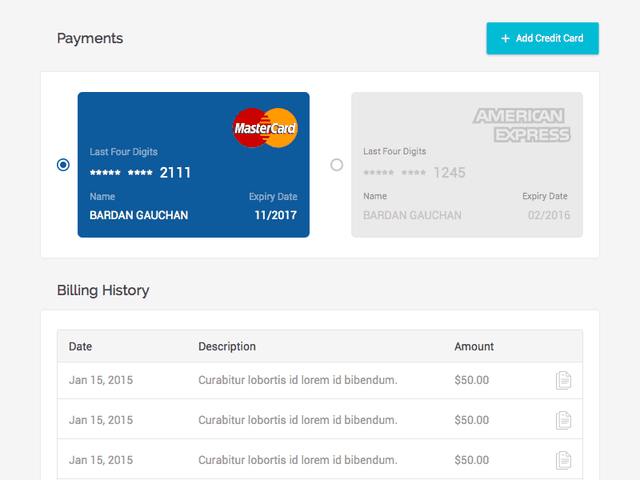This screenshot has height=480, width=640.
Task: Click the plus icon on Add Credit Card
Action: (x=505, y=38)
